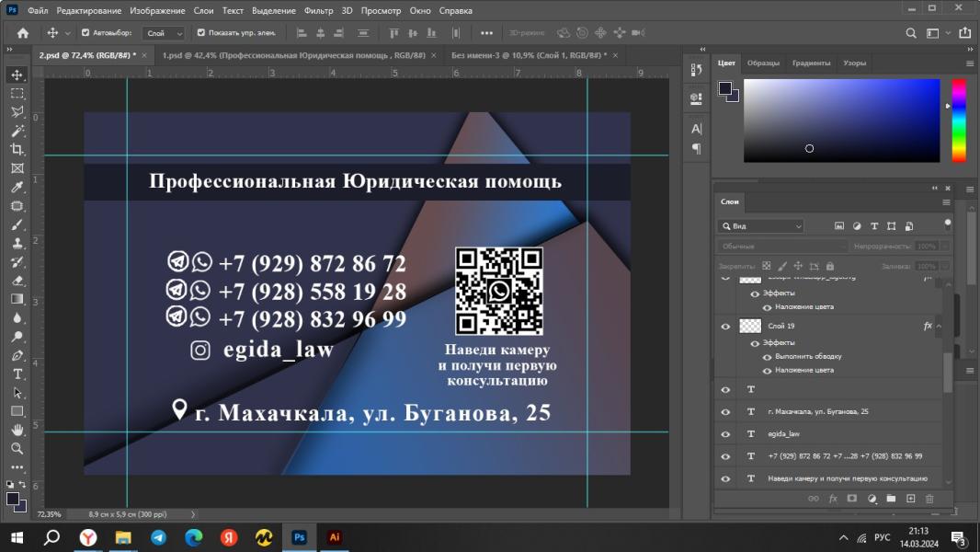Filter layers by type T icon
The width and height of the screenshot is (980, 552).
874,226
